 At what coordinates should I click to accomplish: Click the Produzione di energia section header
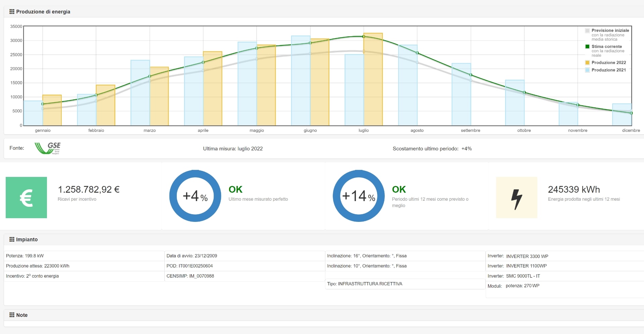324,11
